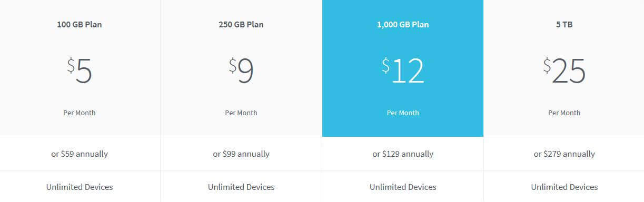Screen dimensions: 644x202
Task: Select the 250 GB Plan heading
Action: pyautogui.click(x=241, y=24)
